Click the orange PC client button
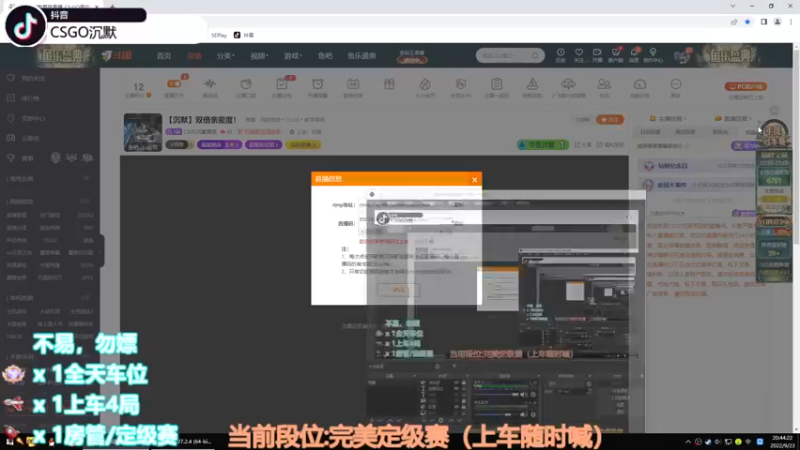800x450 pixels. pos(746,87)
